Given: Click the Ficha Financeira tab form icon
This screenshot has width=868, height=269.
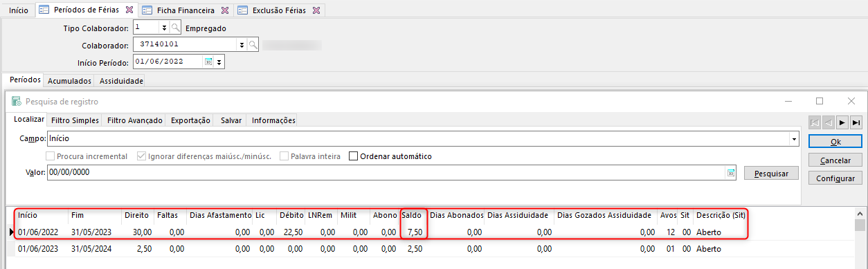Looking at the screenshot, I should click(147, 11).
